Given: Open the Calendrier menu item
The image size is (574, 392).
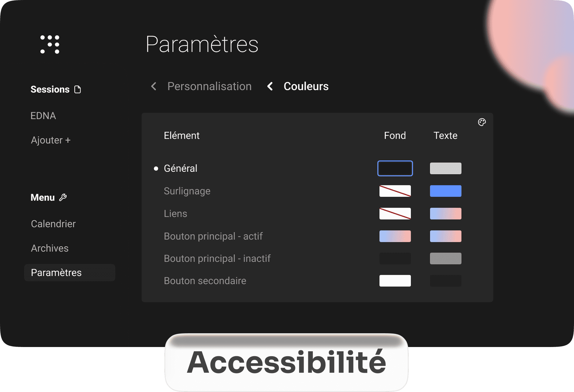Looking at the screenshot, I should [53, 224].
